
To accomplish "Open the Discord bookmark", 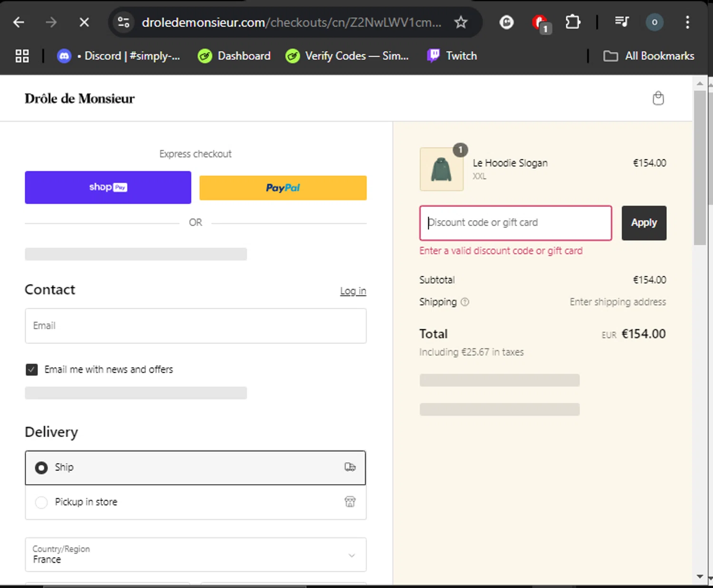I will (x=119, y=56).
